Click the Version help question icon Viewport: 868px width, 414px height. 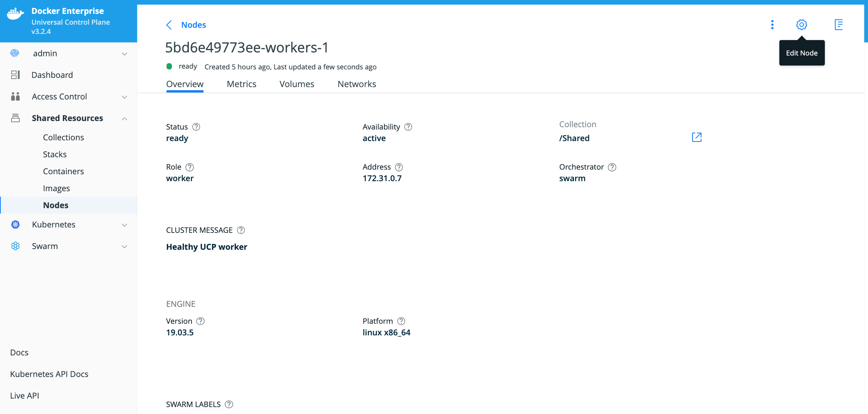[200, 321]
